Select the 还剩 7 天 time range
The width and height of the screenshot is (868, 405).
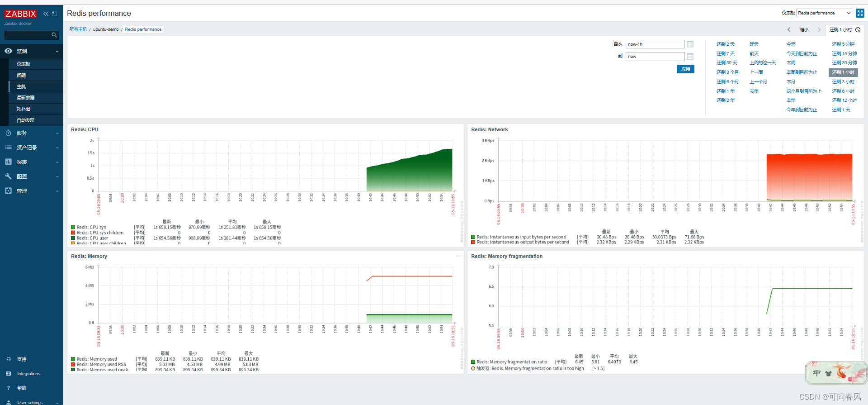[726, 54]
